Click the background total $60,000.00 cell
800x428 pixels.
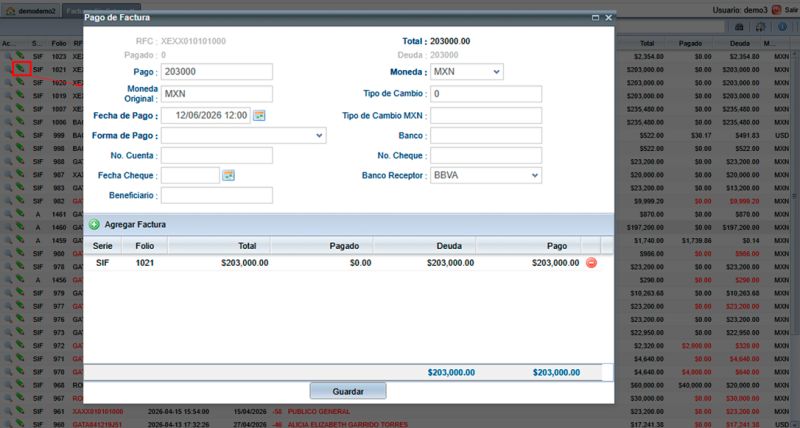coord(648,385)
